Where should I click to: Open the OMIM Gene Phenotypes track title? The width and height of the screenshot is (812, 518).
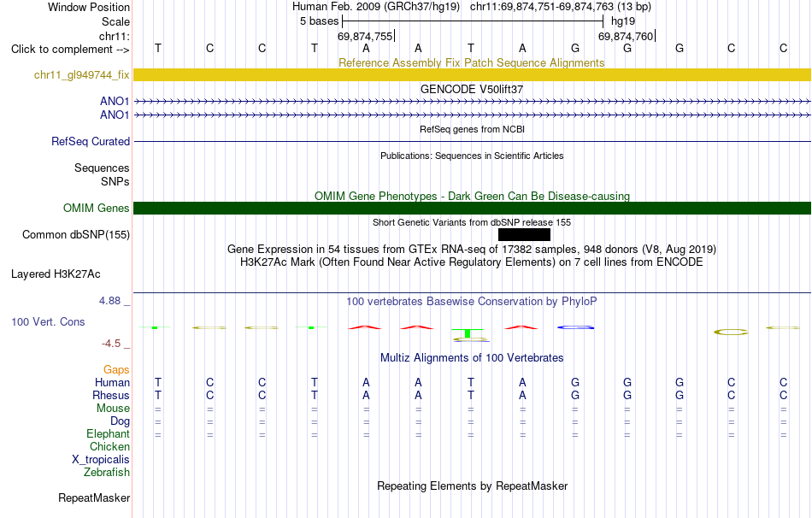tap(472, 197)
